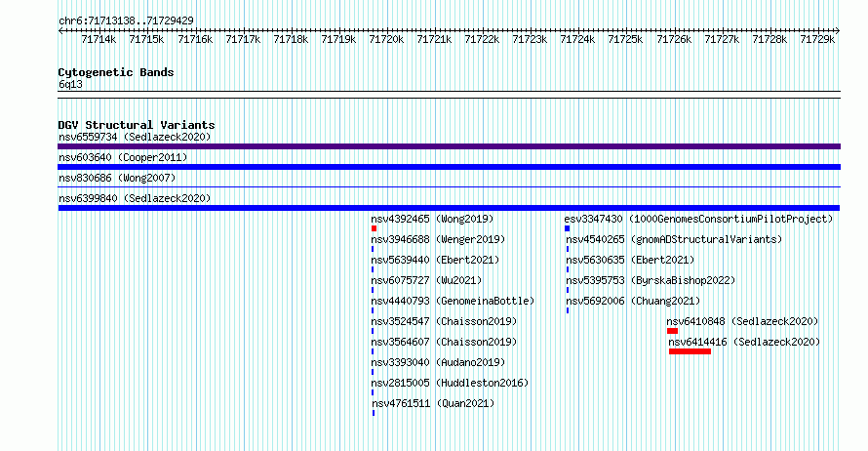Open variant nsv3524547 (Chaisson2019)
Viewport: 868px width, 451px height.
444,321
